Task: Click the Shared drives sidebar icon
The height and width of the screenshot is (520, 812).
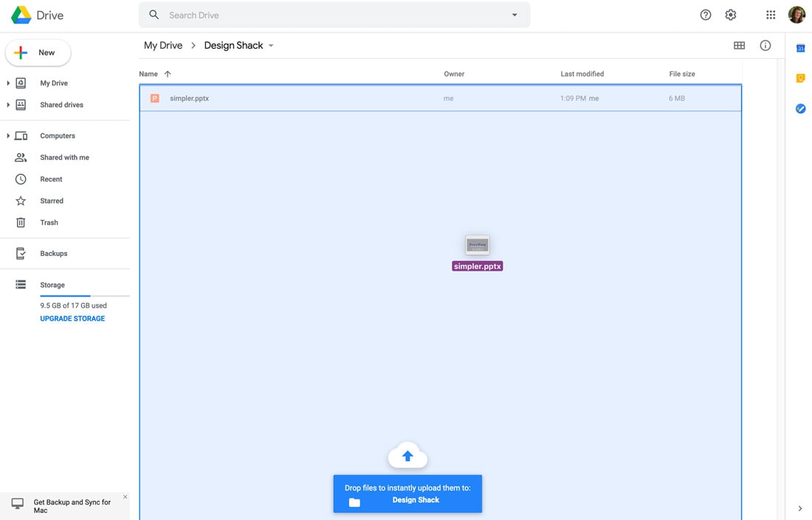Action: 21,105
